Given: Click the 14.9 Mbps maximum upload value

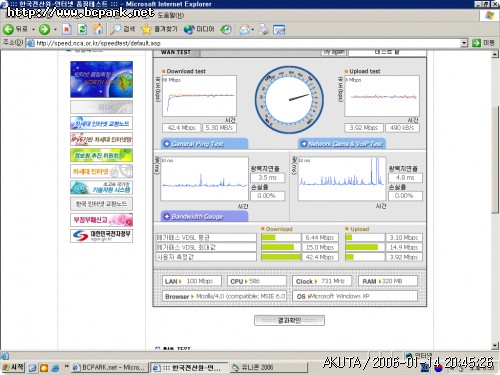Looking at the screenshot, I should (404, 247).
